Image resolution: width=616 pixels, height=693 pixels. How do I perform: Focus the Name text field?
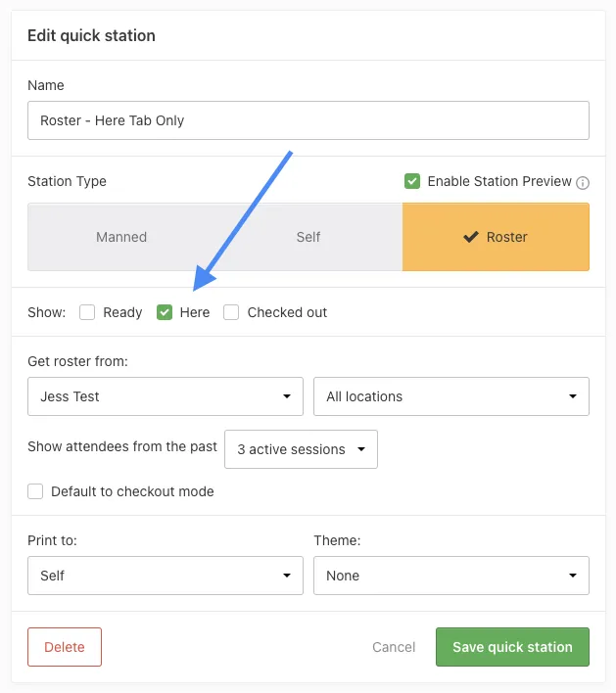tap(308, 120)
